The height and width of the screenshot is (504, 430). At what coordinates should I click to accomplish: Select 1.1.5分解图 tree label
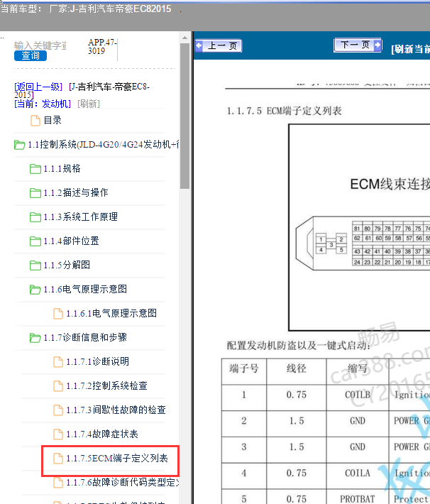67,265
